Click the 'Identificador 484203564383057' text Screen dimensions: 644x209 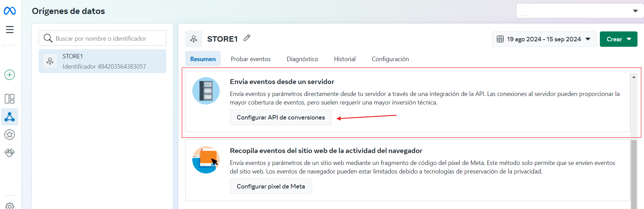coord(104,66)
